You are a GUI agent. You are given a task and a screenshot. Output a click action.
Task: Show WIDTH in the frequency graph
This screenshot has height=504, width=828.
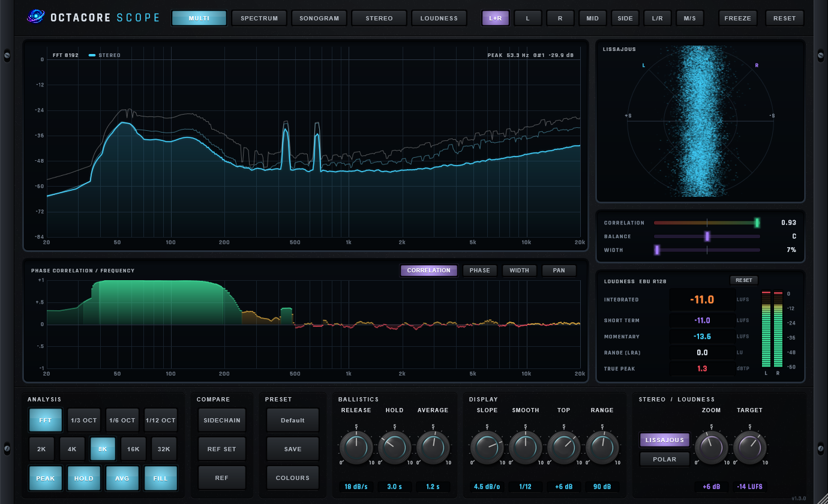(x=520, y=271)
